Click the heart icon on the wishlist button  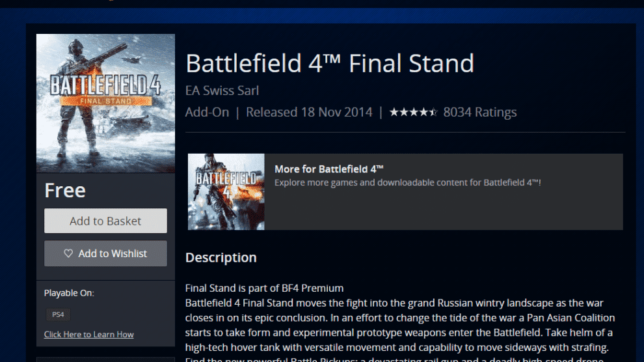[68, 254]
